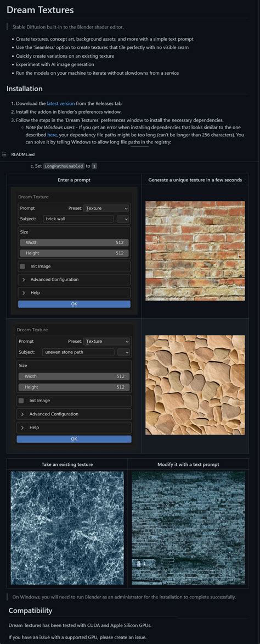Click the 'README.md' file name label
The image size is (260, 644).
point(23,154)
